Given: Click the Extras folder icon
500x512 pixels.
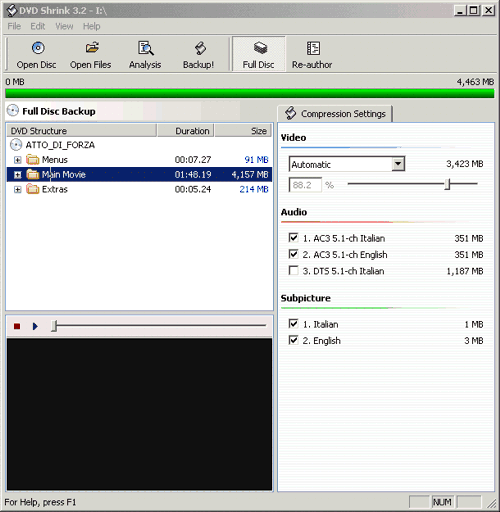Looking at the screenshot, I should [33, 189].
